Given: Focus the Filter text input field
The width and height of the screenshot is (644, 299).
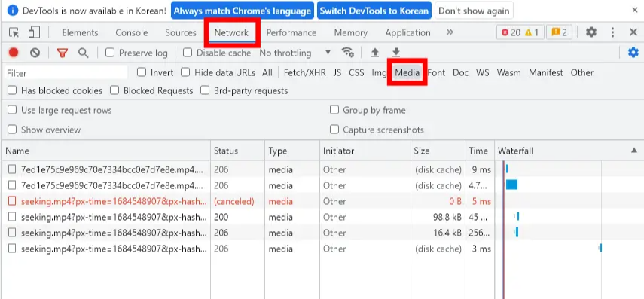Looking at the screenshot, I should click(x=66, y=73).
